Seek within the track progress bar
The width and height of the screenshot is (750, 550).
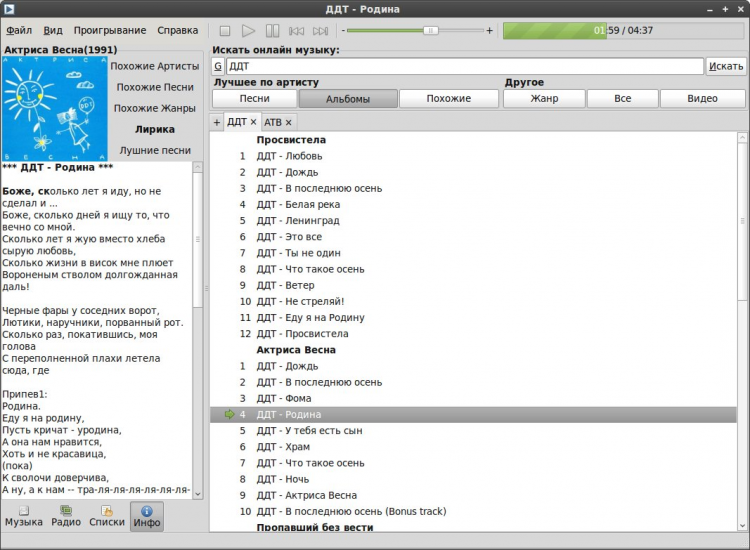(x=623, y=31)
